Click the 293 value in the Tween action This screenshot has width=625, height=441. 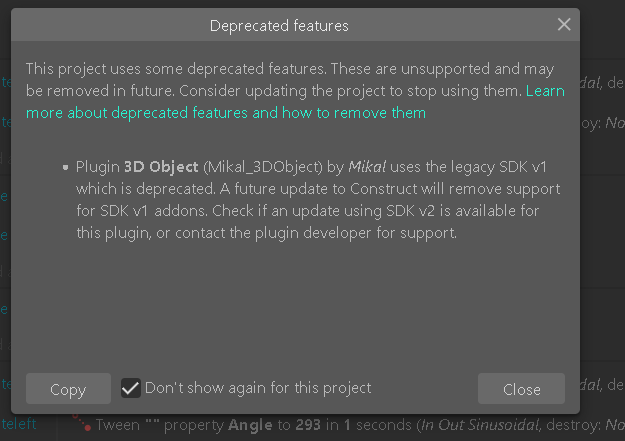click(x=308, y=425)
